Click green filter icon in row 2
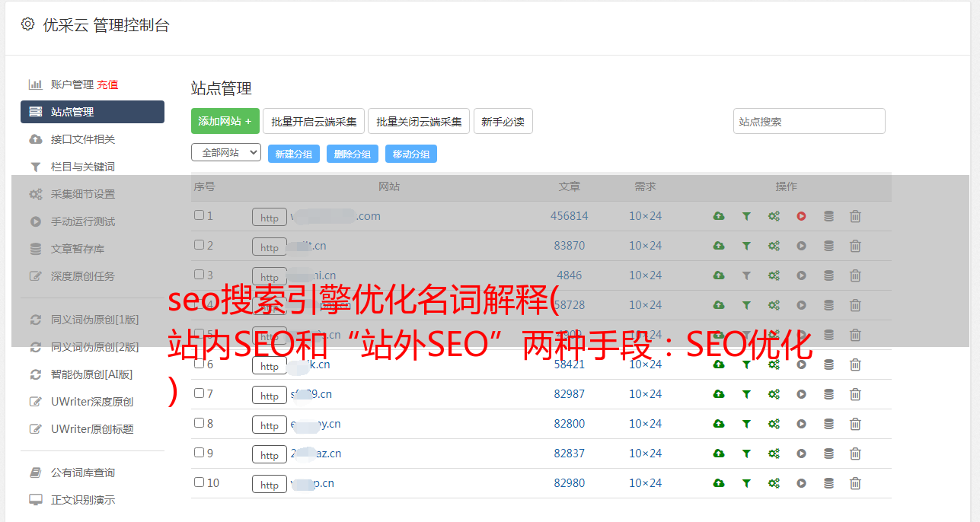The height and width of the screenshot is (522, 980). coord(746,246)
